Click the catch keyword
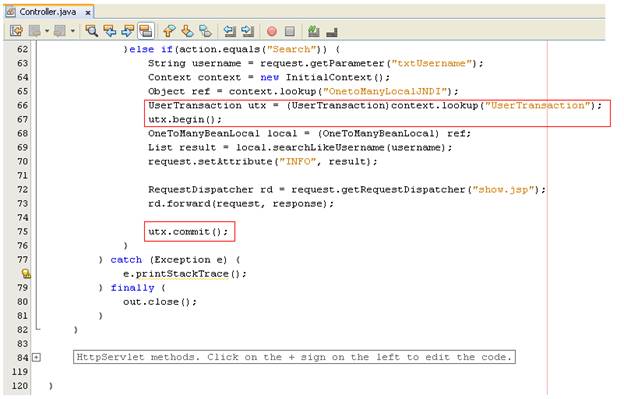 click(x=126, y=260)
